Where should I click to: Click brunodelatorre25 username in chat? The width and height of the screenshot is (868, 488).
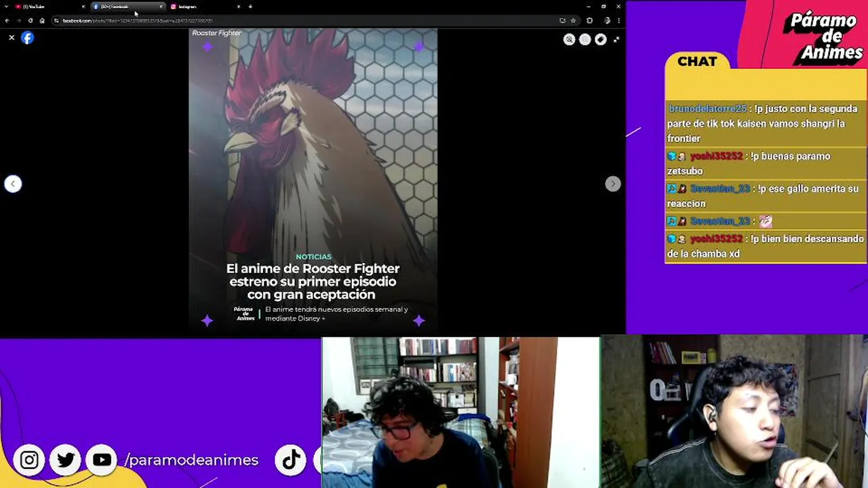coord(707,108)
